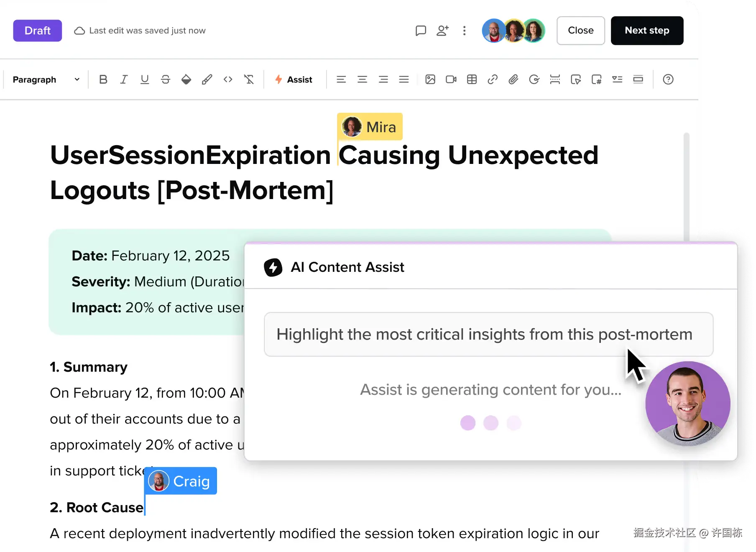Insert an image into the document
The height and width of the screenshot is (552, 756).
pyautogui.click(x=430, y=79)
